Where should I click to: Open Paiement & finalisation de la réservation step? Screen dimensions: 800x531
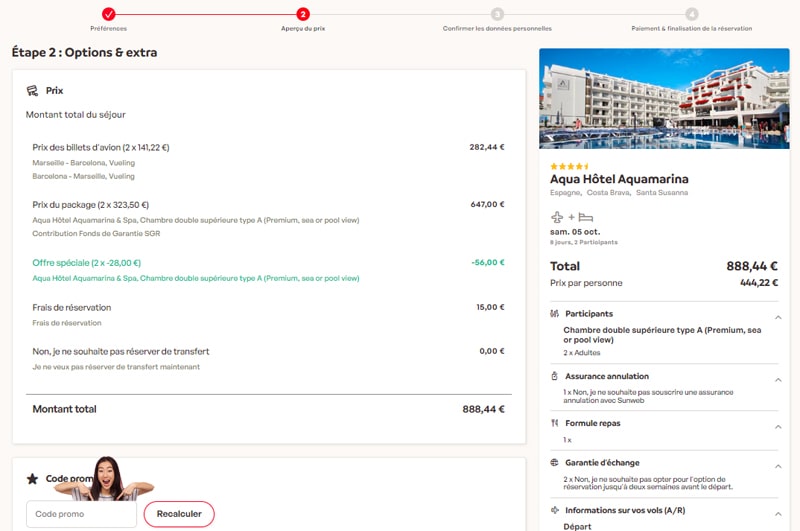[x=692, y=29]
